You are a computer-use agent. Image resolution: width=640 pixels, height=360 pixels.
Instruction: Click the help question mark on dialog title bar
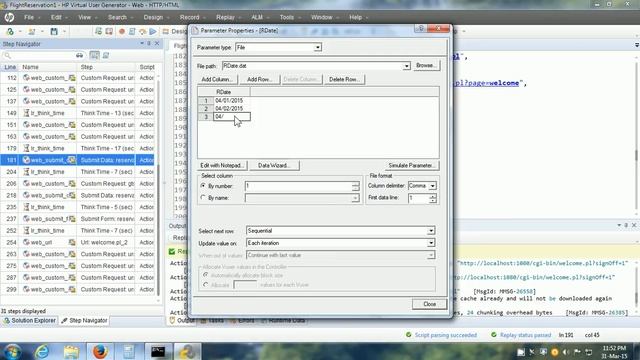pyautogui.click(x=421, y=28)
